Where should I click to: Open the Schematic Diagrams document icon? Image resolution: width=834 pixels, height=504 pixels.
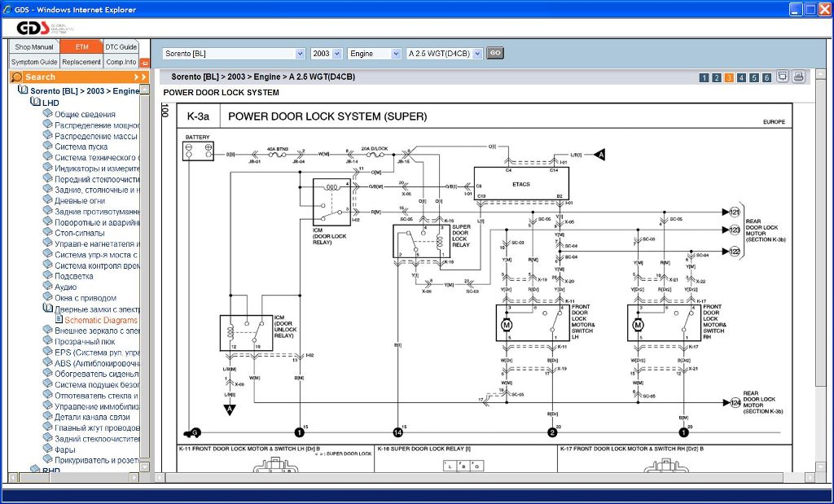tap(59, 320)
